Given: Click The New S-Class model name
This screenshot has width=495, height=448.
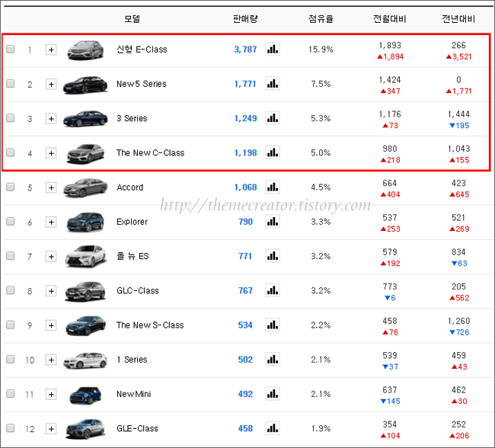Looking at the screenshot, I should [150, 325].
